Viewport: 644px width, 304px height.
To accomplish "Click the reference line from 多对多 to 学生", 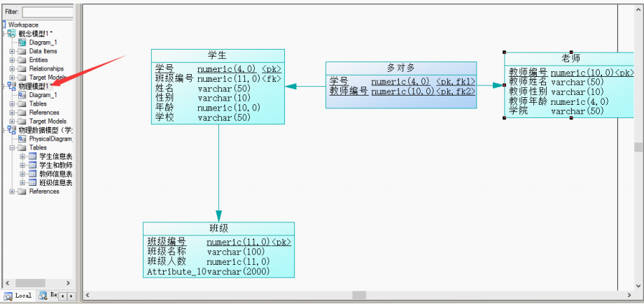I will pos(306,86).
